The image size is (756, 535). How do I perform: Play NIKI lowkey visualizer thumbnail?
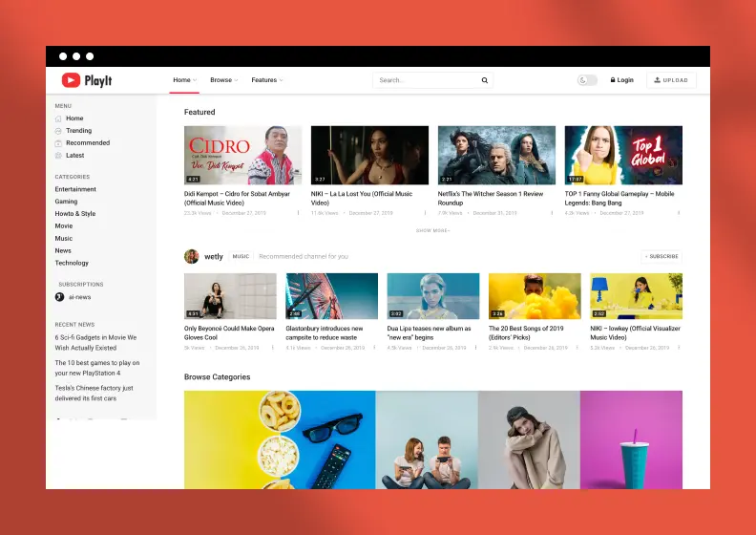(x=637, y=296)
